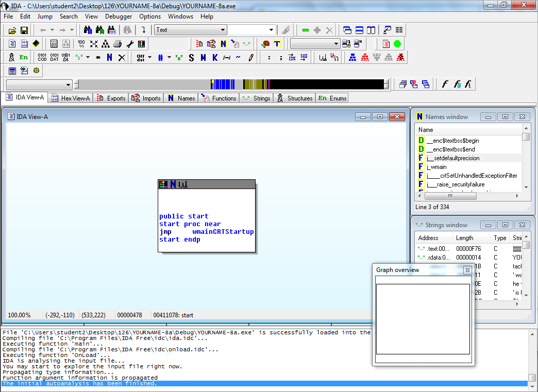The width and height of the screenshot is (538, 392).
Task: Click the Save floppy disk icon
Action: 24,30
